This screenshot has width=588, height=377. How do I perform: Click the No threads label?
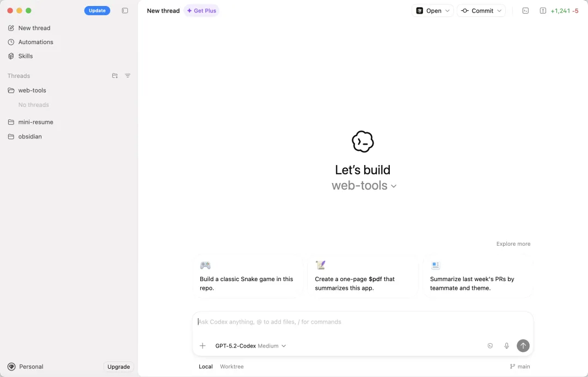tap(34, 105)
